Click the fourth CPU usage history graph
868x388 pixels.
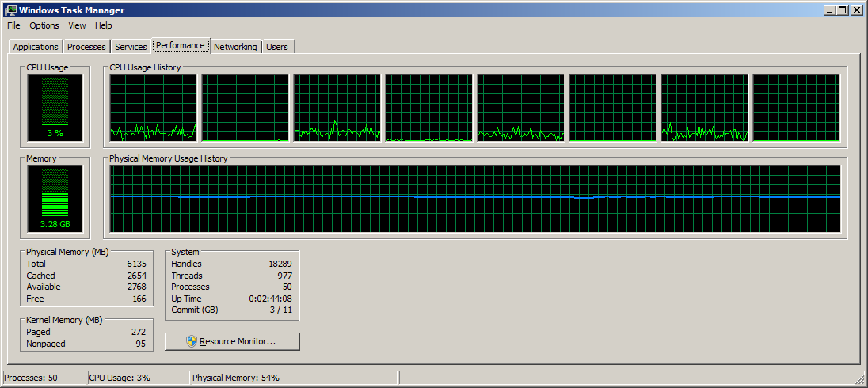point(429,108)
